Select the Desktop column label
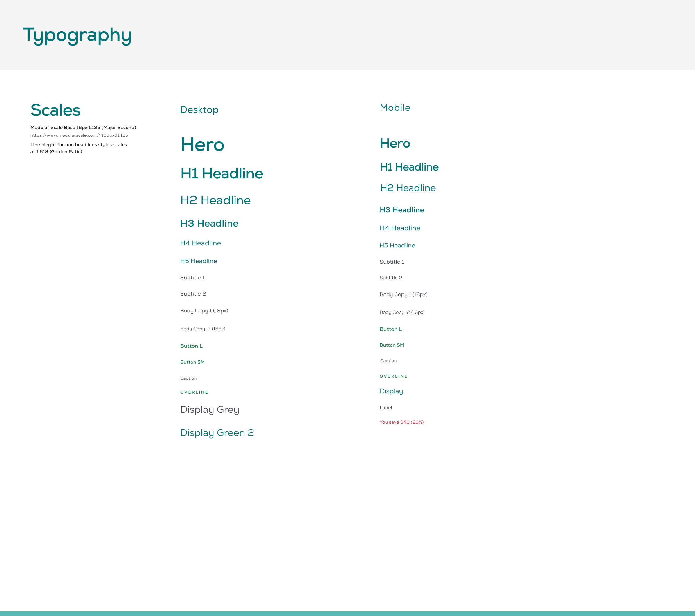The image size is (695, 616). (x=199, y=110)
